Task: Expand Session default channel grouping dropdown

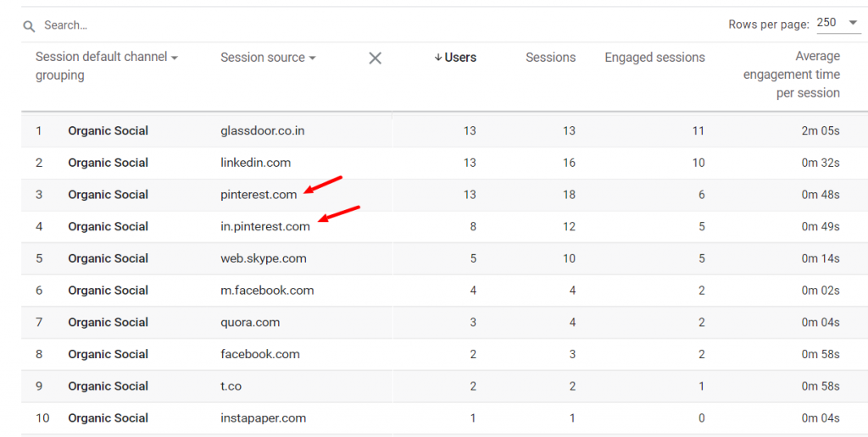Action: point(175,58)
